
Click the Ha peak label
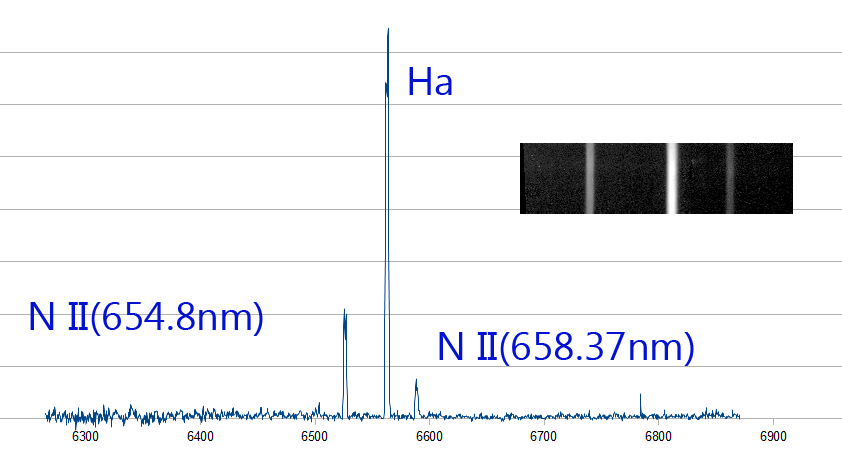[430, 82]
